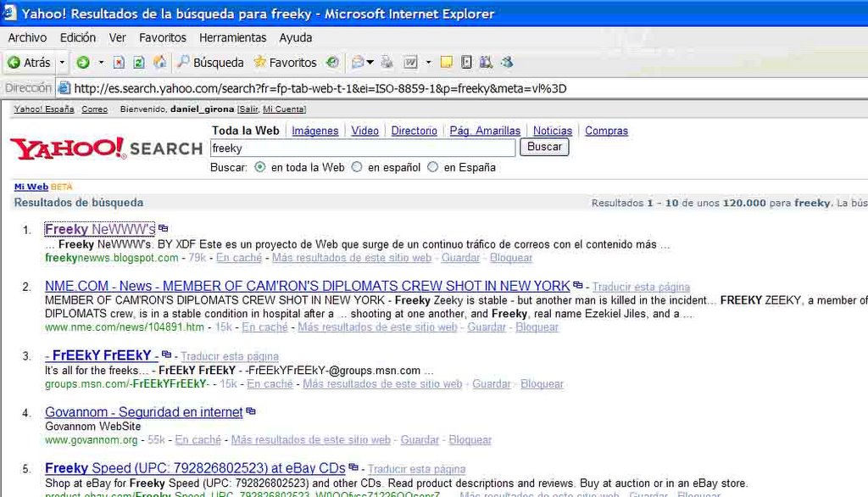
Task: Click the Yahoo! Search logo
Action: point(107,148)
